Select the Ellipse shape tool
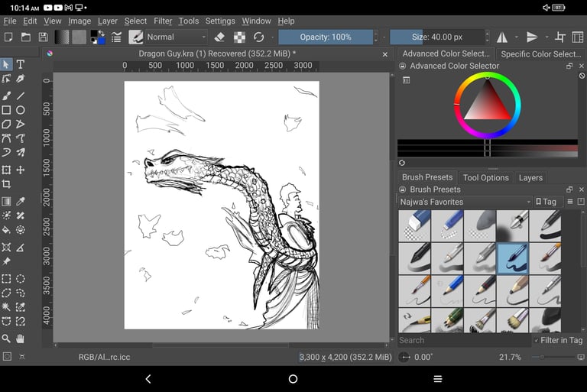 point(21,110)
